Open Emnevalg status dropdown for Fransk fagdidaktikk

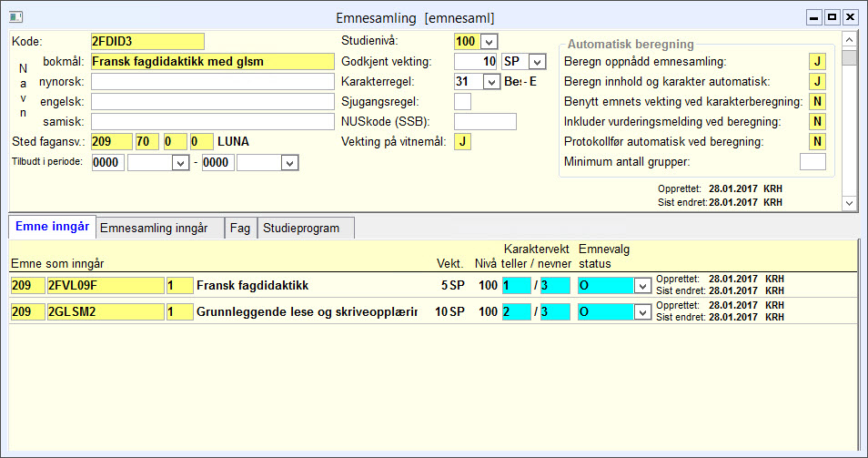[642, 286]
